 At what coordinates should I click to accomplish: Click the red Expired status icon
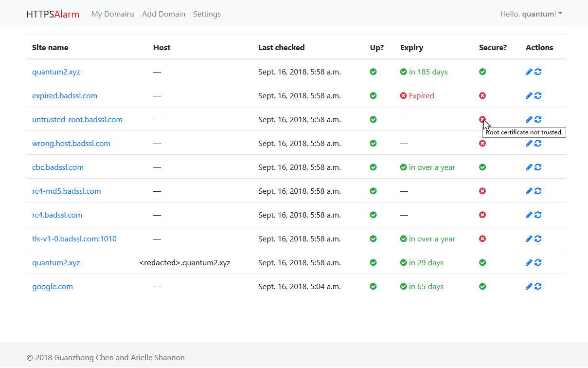pyautogui.click(x=403, y=96)
